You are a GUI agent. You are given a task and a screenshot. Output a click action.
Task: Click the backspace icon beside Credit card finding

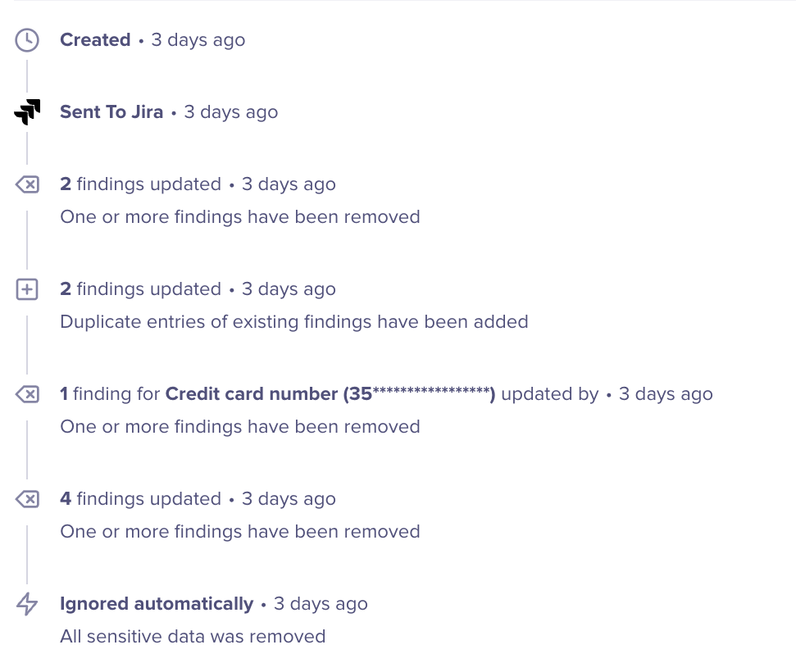point(27,394)
